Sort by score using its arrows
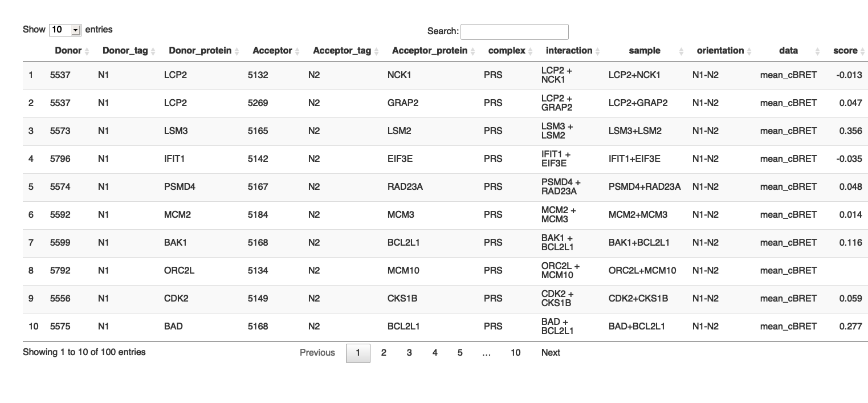The image size is (868, 403). pos(862,51)
